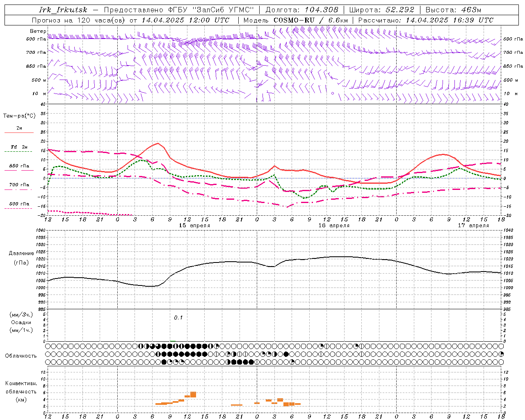The height and width of the screenshot is (420, 525).
Task: Click the Давление pressure label
Action: pyautogui.click(x=21, y=253)
